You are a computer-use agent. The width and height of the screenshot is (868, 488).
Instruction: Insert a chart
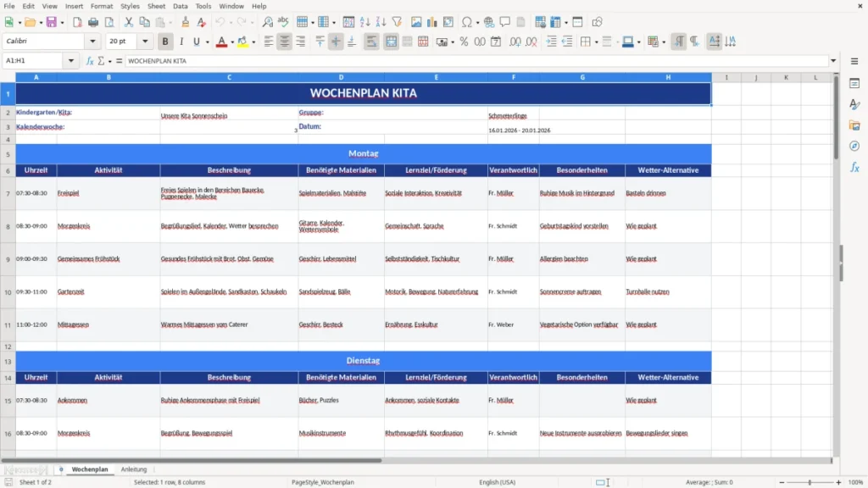pyautogui.click(x=432, y=22)
